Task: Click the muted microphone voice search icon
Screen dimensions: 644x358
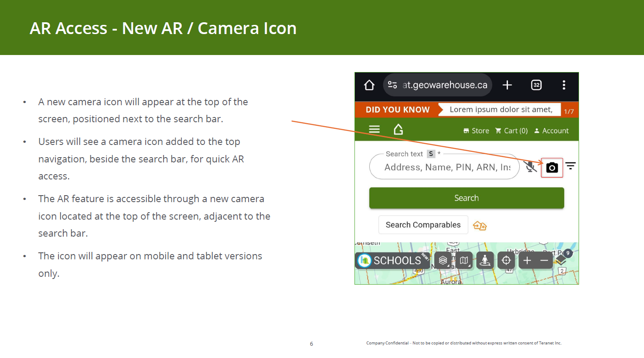Action: pyautogui.click(x=530, y=167)
